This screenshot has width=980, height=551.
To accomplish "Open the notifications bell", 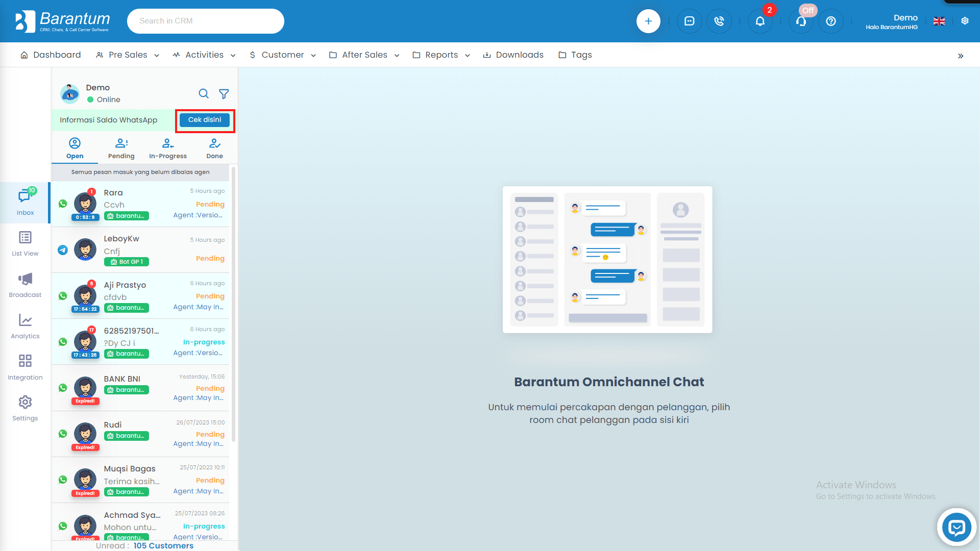I will pyautogui.click(x=760, y=21).
